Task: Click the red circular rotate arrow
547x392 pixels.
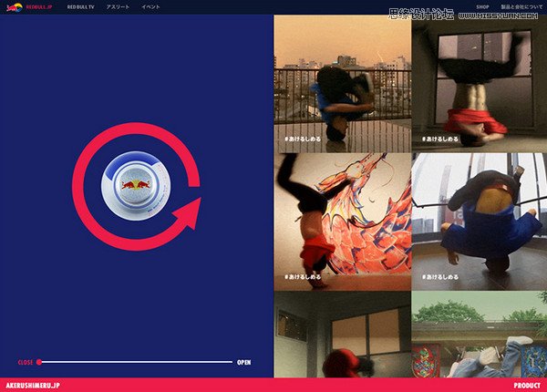Action: (137, 187)
